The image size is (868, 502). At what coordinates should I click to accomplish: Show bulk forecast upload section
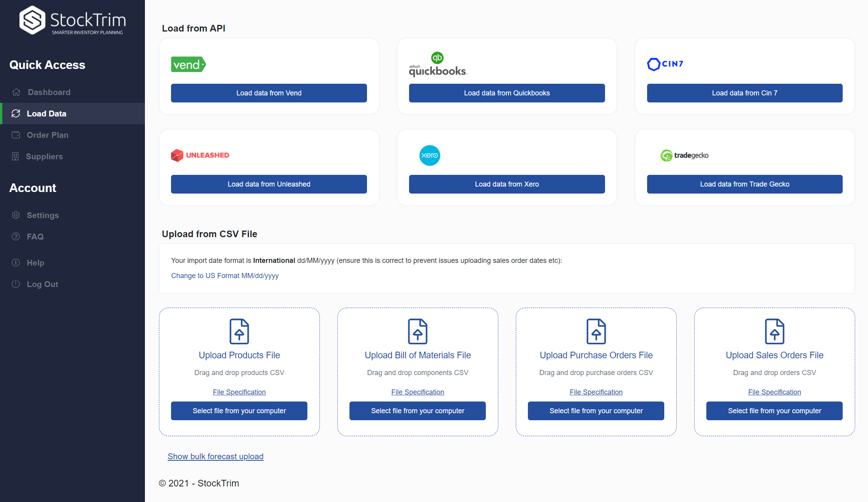pyautogui.click(x=215, y=456)
